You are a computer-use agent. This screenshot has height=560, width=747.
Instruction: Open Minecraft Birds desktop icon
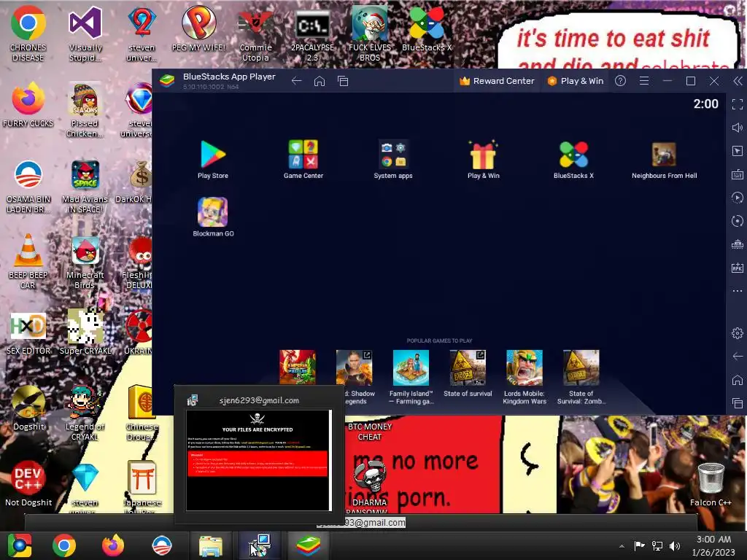coord(85,262)
